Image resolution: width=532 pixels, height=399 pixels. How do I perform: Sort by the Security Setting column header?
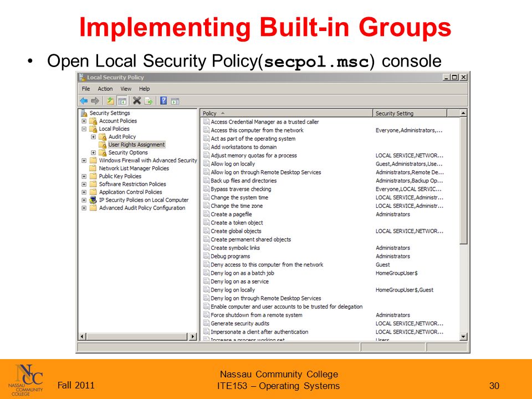pos(410,113)
